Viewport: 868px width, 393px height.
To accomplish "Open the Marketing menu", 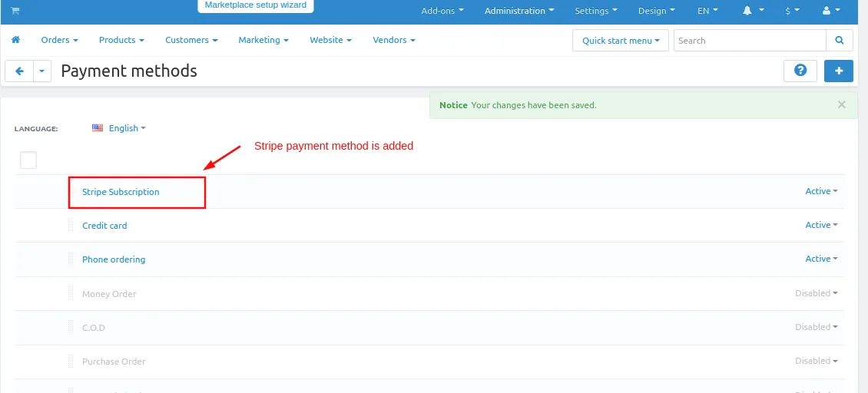I will tap(263, 40).
